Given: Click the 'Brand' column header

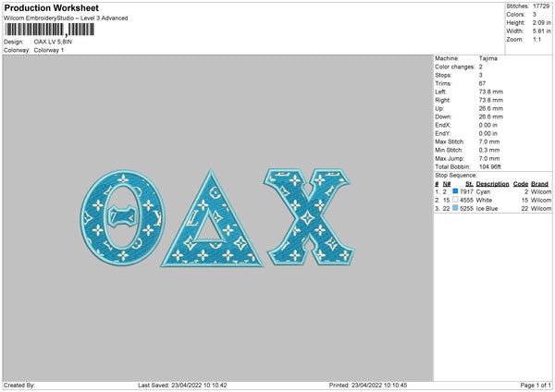Looking at the screenshot, I should click(x=540, y=184).
